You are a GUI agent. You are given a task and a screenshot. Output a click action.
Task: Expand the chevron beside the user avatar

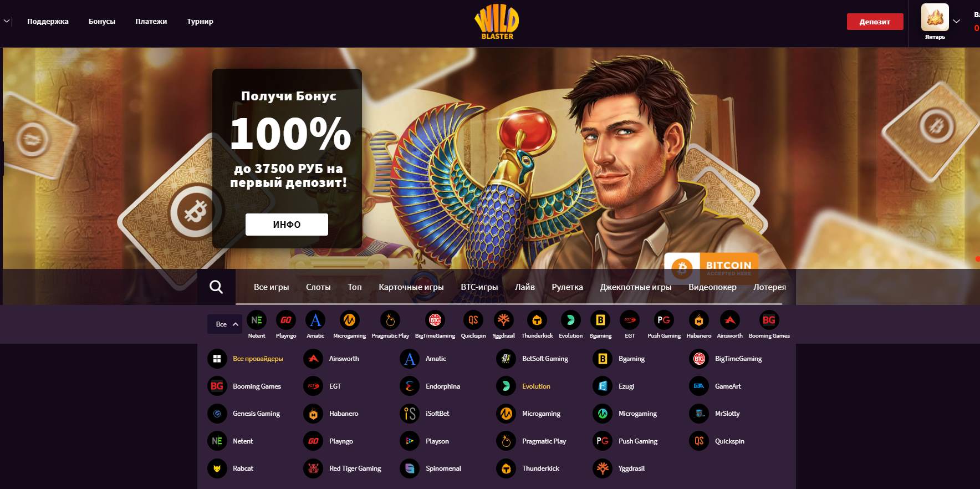tap(957, 22)
